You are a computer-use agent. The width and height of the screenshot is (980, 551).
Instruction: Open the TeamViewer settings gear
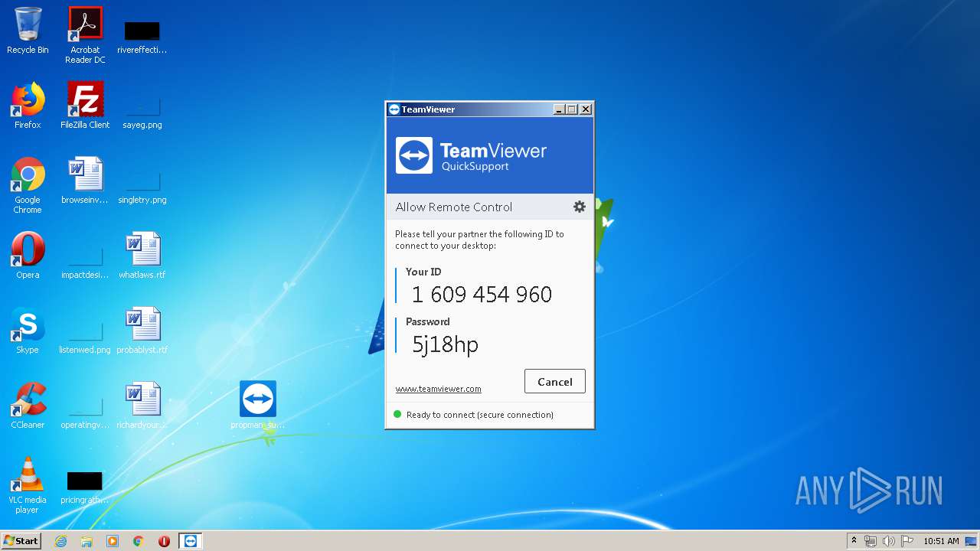[x=580, y=207]
